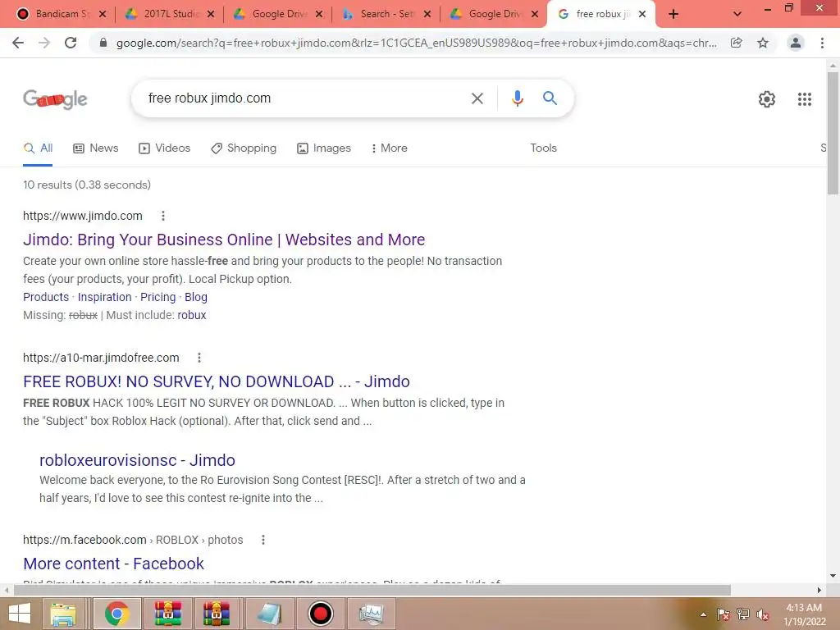Open options for a10-mar.jimdofree.com result
Image resolution: width=840 pixels, height=630 pixels.
pos(199,358)
